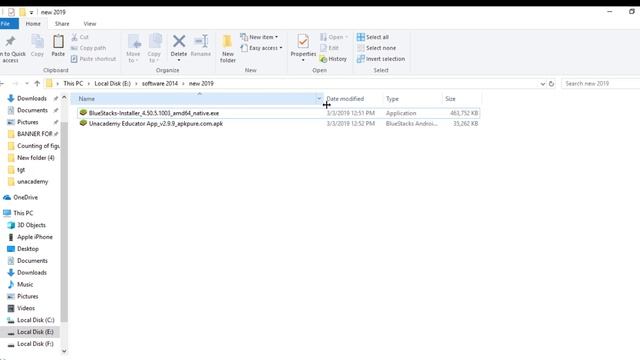This screenshot has width=640, height=360.
Task: Create a New folder
Action: (x=228, y=49)
